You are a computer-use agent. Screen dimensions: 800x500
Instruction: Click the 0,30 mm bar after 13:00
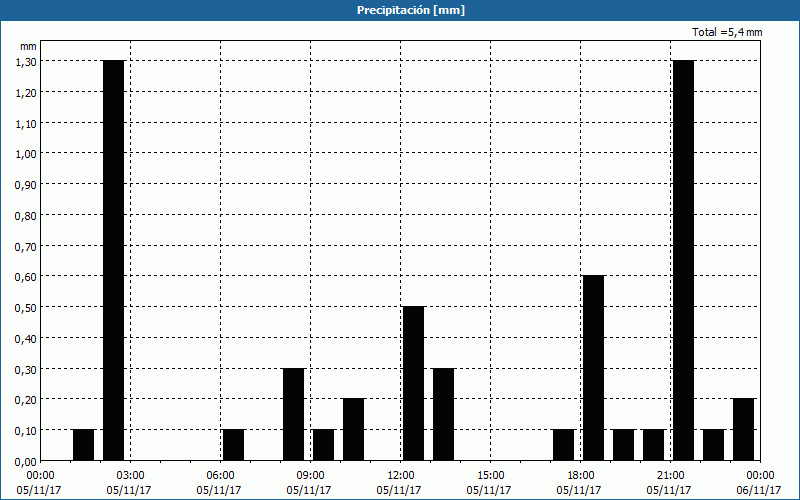443,414
